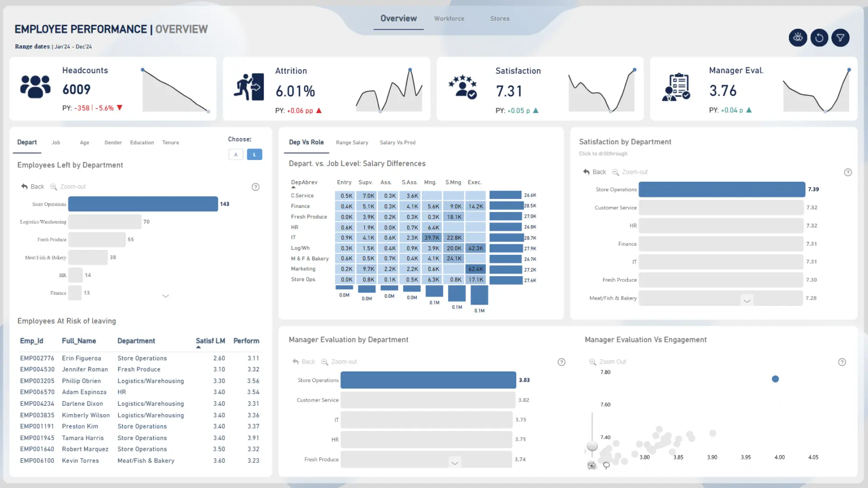Click the eye visibility icon in header
The image size is (868, 488).
pyautogui.click(x=797, y=38)
